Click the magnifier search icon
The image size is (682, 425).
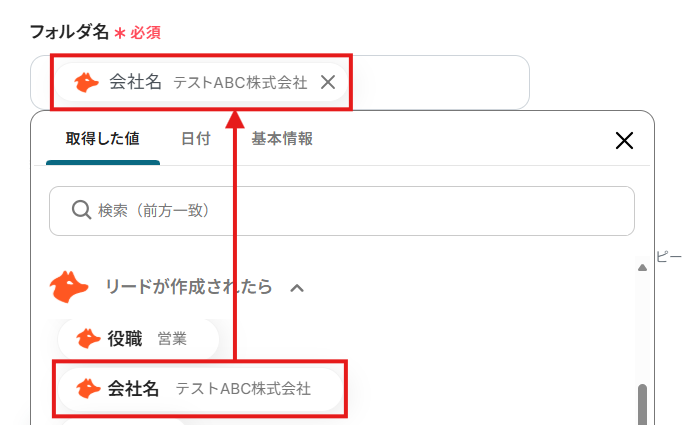click(81, 210)
